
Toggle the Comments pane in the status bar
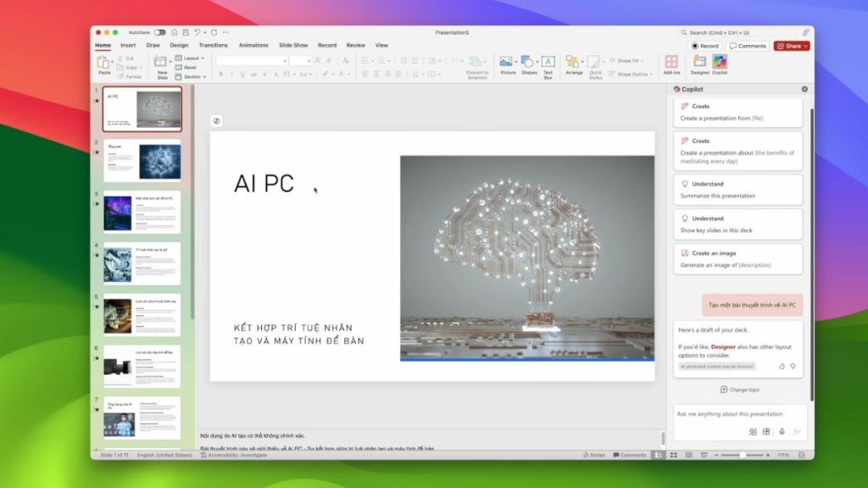pyautogui.click(x=629, y=455)
